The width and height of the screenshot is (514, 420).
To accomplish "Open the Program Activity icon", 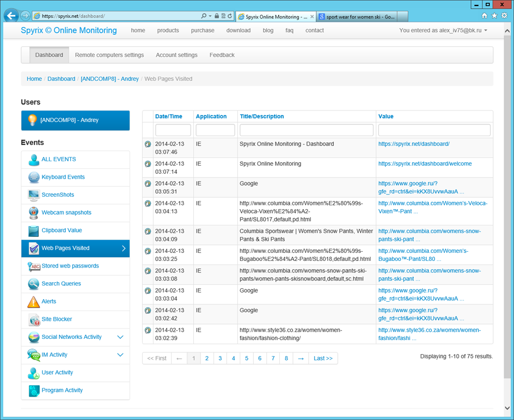I will (x=34, y=391).
